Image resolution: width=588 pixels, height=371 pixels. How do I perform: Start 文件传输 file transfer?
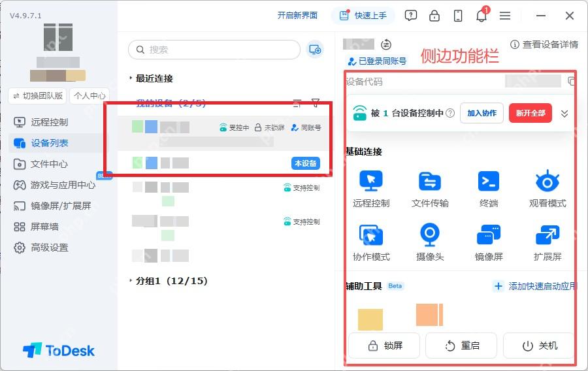430,182
